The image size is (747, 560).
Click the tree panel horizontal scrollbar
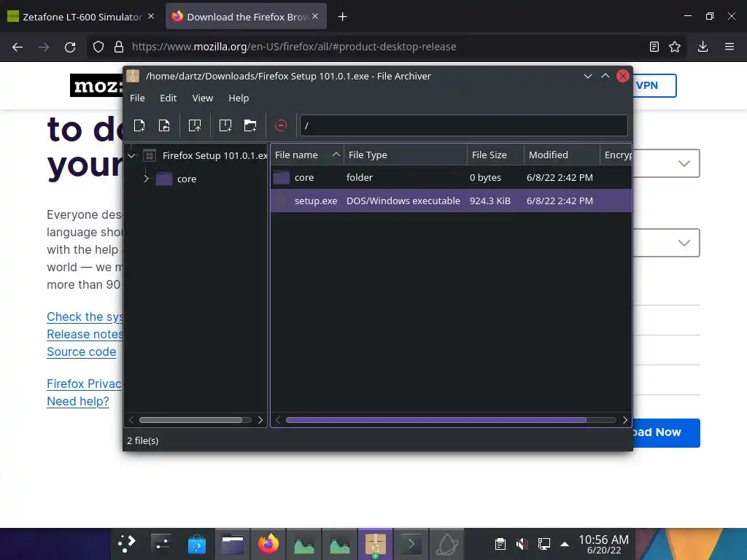point(190,420)
